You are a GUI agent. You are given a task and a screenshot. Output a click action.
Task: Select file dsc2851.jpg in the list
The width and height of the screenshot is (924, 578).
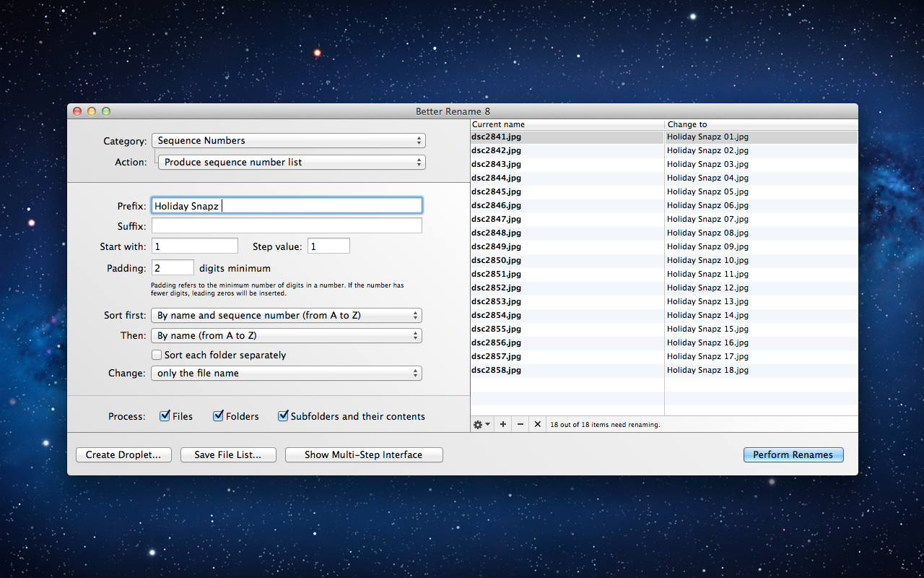(x=496, y=274)
